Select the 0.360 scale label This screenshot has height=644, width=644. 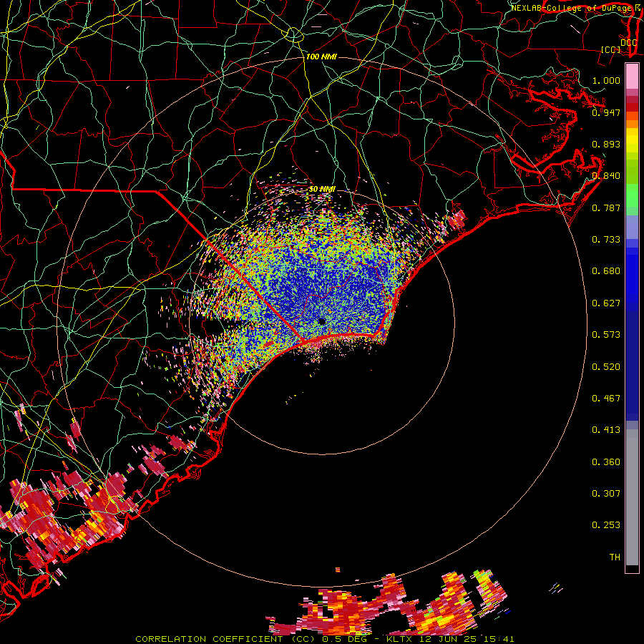pos(606,462)
